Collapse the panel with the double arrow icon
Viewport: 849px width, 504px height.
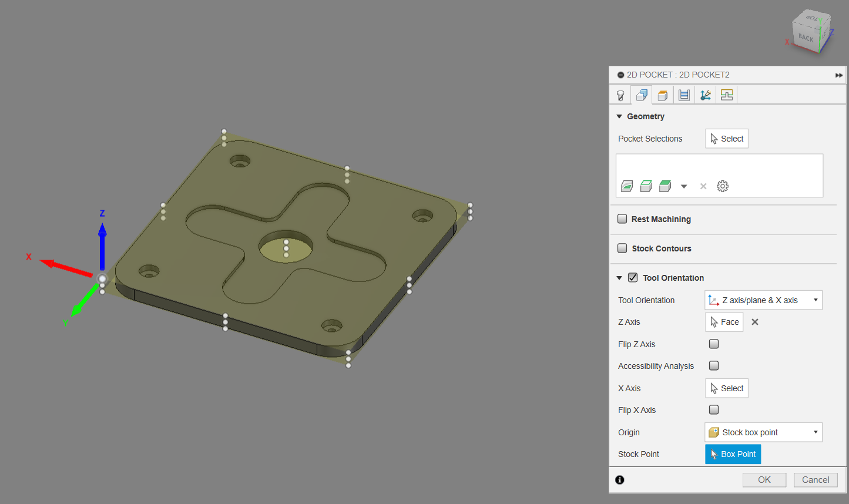839,75
